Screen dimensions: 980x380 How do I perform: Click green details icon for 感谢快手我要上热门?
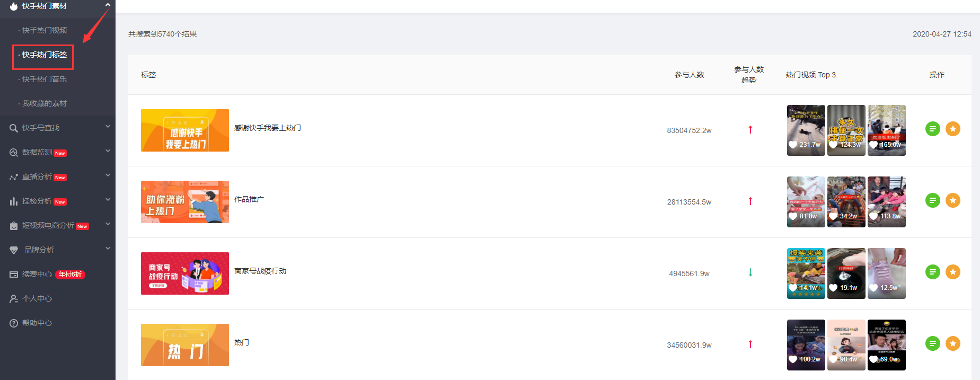click(x=932, y=129)
